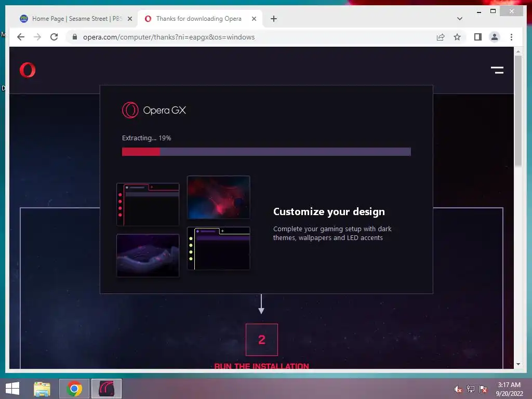Go back using the browser back arrow
Image resolution: width=532 pixels, height=399 pixels.
21,37
